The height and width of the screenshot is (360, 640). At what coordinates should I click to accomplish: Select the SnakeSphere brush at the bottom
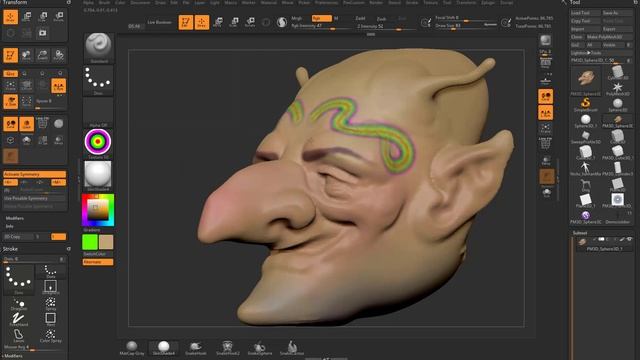coord(260,348)
